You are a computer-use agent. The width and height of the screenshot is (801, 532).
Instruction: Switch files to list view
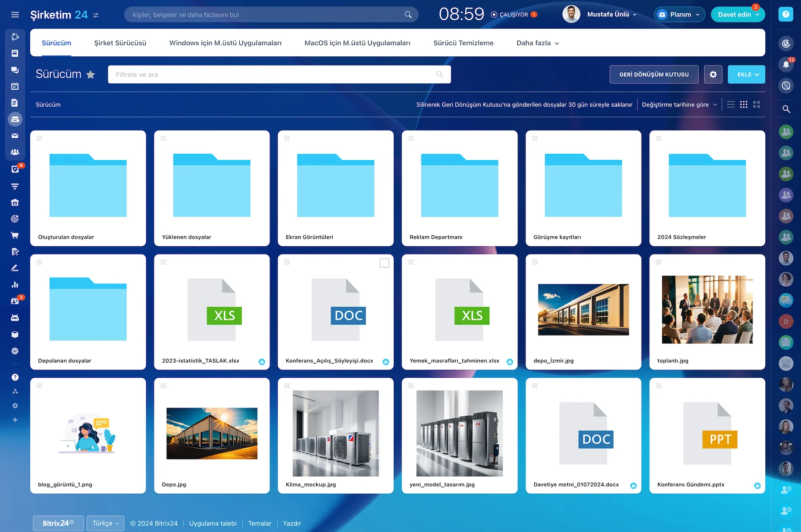pos(730,104)
